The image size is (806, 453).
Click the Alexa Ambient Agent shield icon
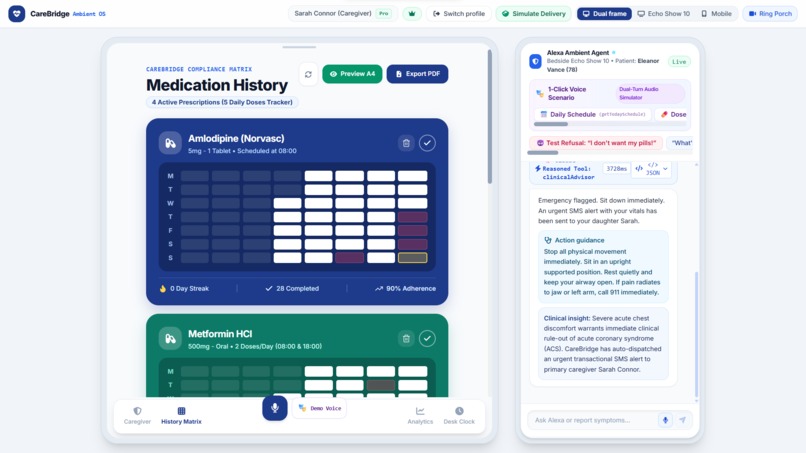535,61
